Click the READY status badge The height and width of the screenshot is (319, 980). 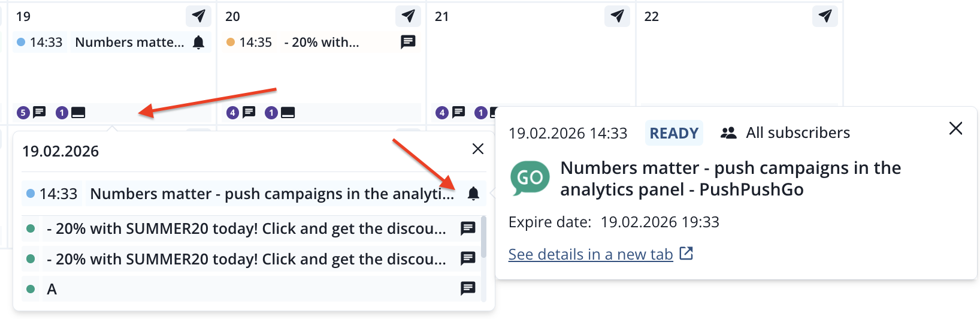(x=674, y=133)
